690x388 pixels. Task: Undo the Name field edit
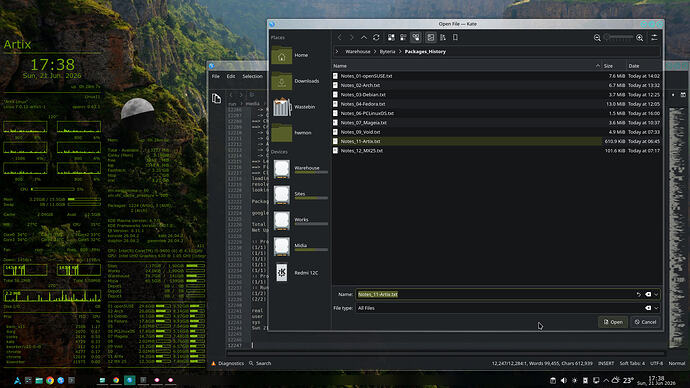point(639,294)
